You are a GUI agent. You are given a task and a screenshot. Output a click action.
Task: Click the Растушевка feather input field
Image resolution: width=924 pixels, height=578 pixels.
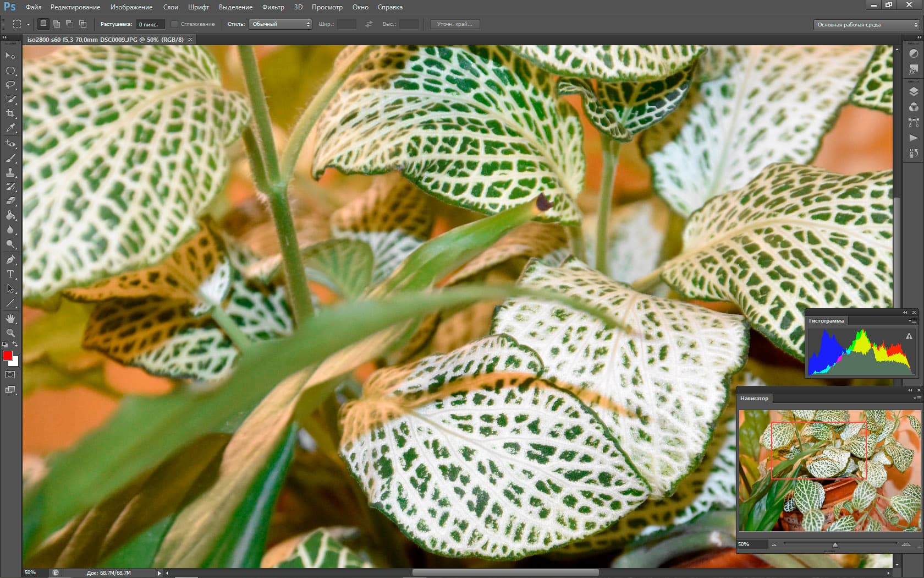(150, 24)
